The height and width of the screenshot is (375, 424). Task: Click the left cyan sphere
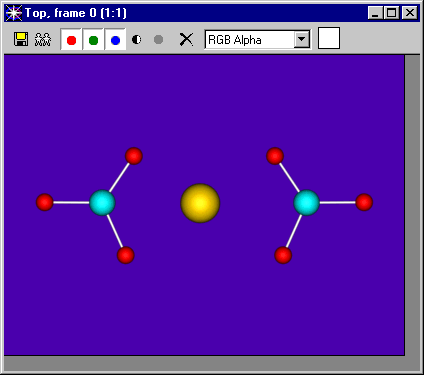pyautogui.click(x=102, y=203)
